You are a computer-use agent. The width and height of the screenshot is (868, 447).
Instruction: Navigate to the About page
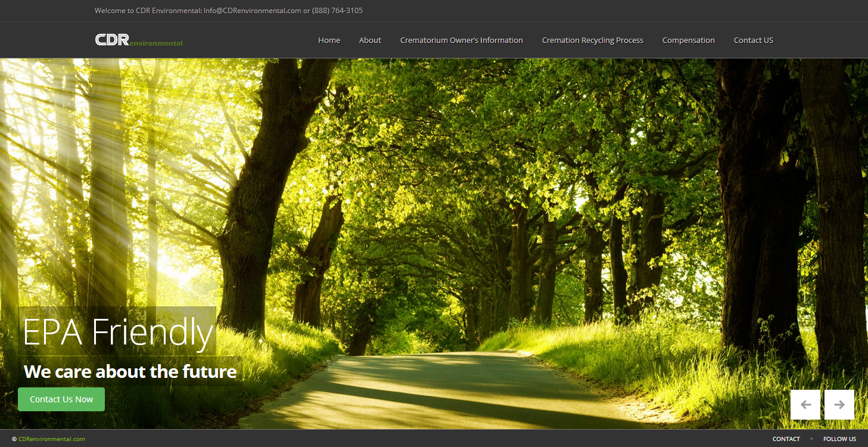pos(370,41)
